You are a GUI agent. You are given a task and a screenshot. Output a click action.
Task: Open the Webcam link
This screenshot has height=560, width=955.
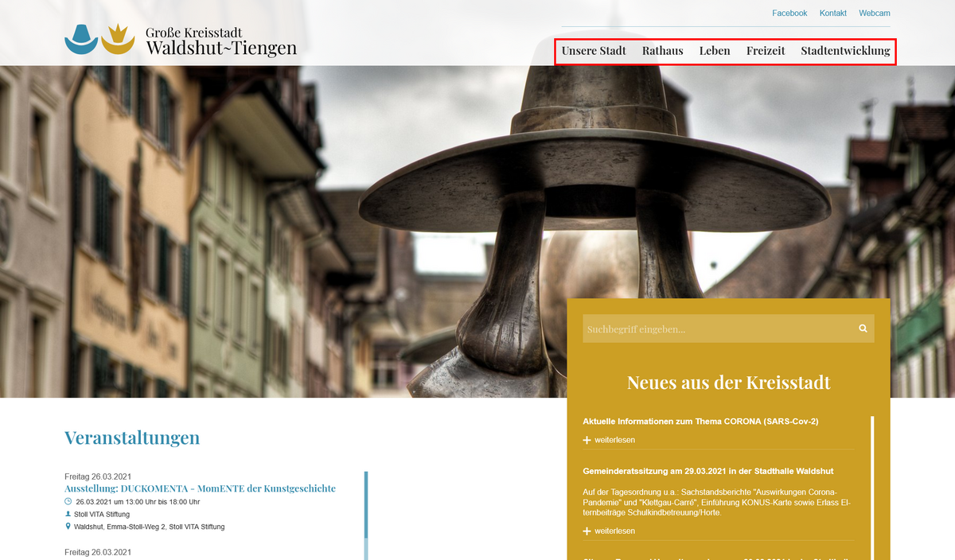tap(875, 14)
